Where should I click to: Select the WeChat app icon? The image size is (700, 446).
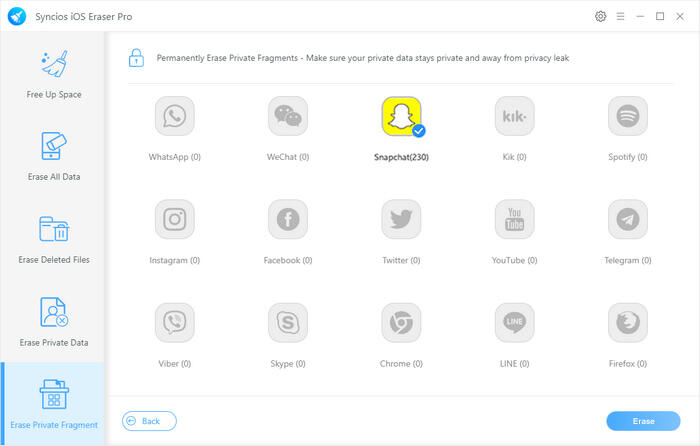point(288,117)
